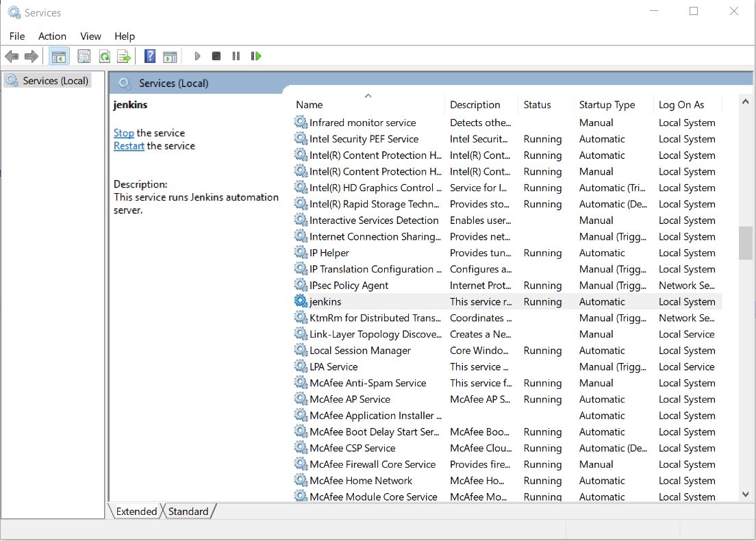Click the gear icon beside McAfee CSP Service

[x=301, y=448]
